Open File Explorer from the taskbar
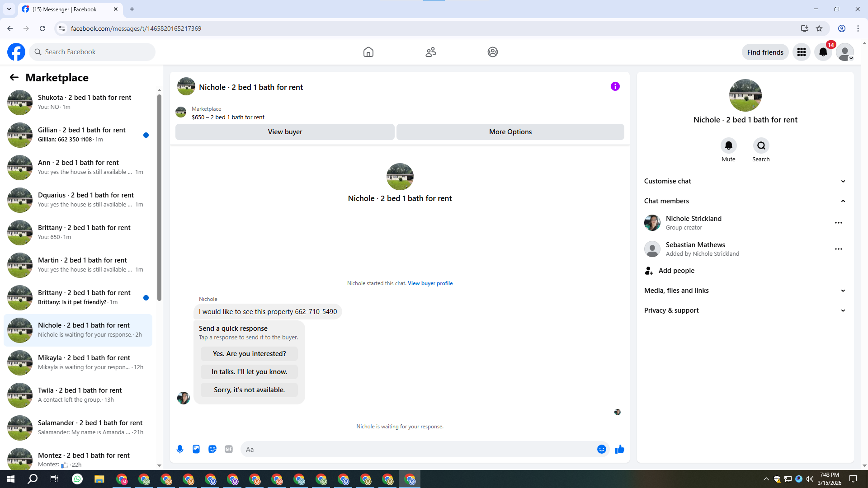 [x=99, y=479]
